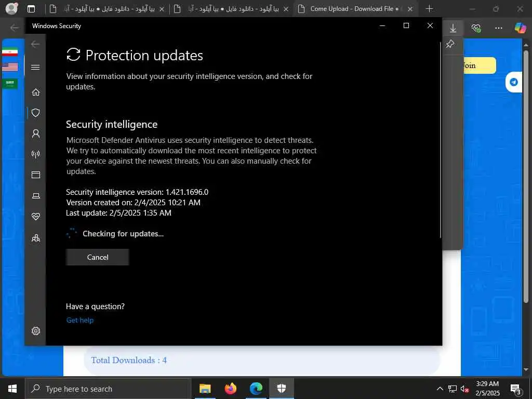This screenshot has height=399, width=532.
Task: Open Home in Windows Security sidebar
Action: 36,92
